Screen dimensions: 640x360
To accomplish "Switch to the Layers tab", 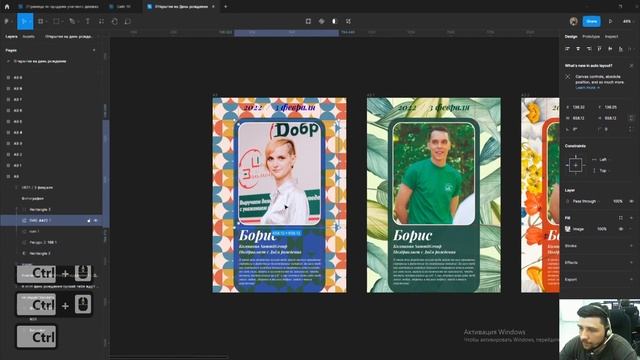I will [x=11, y=36].
